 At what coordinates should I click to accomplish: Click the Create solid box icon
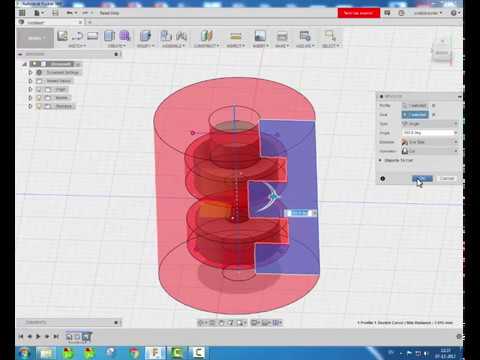coord(109,36)
